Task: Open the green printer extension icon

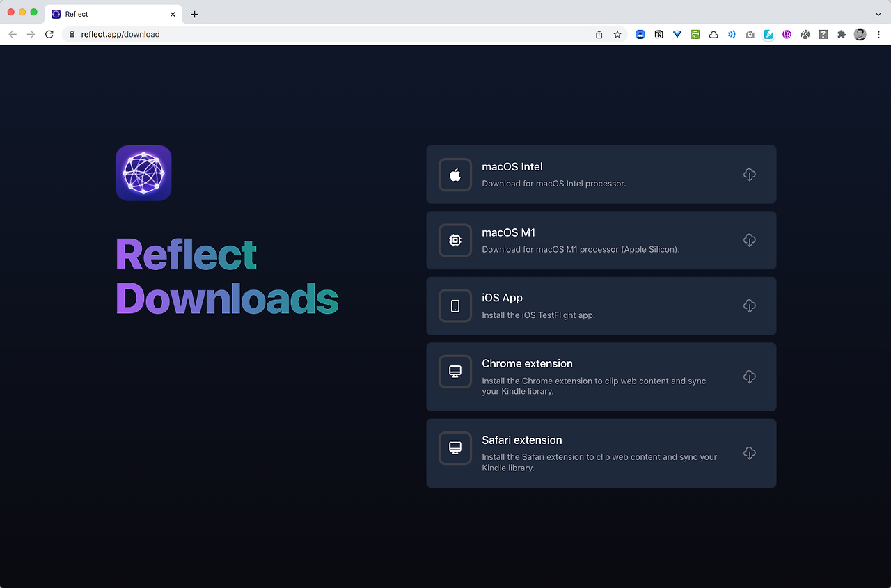Action: (695, 34)
